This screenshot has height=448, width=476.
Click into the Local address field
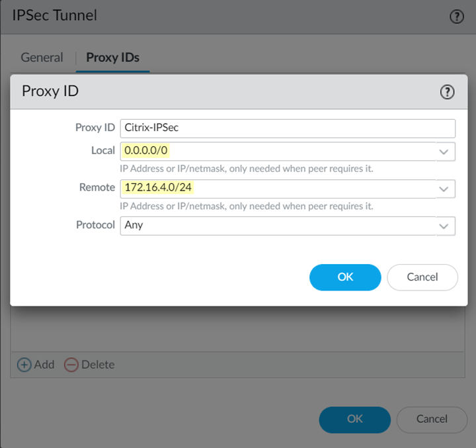point(278,151)
